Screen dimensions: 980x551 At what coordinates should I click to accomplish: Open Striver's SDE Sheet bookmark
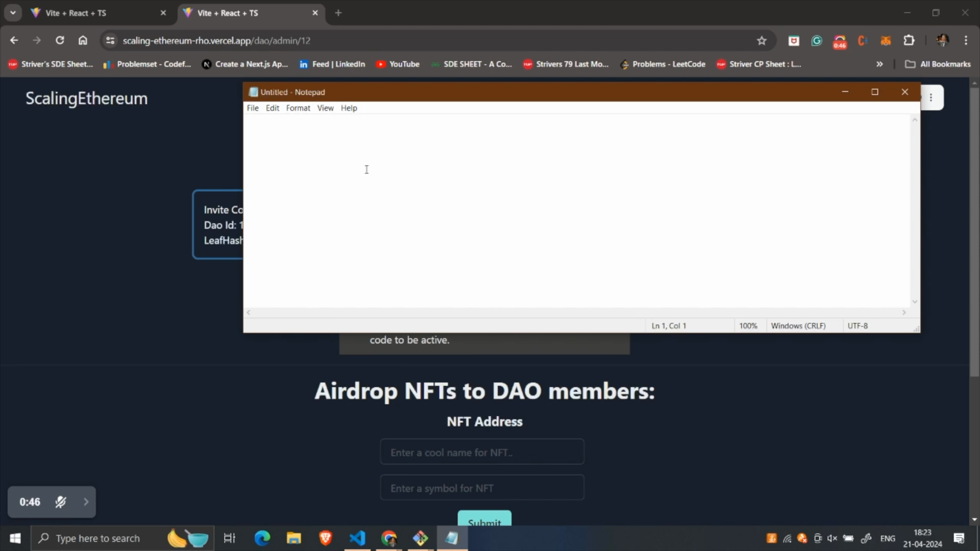point(51,64)
